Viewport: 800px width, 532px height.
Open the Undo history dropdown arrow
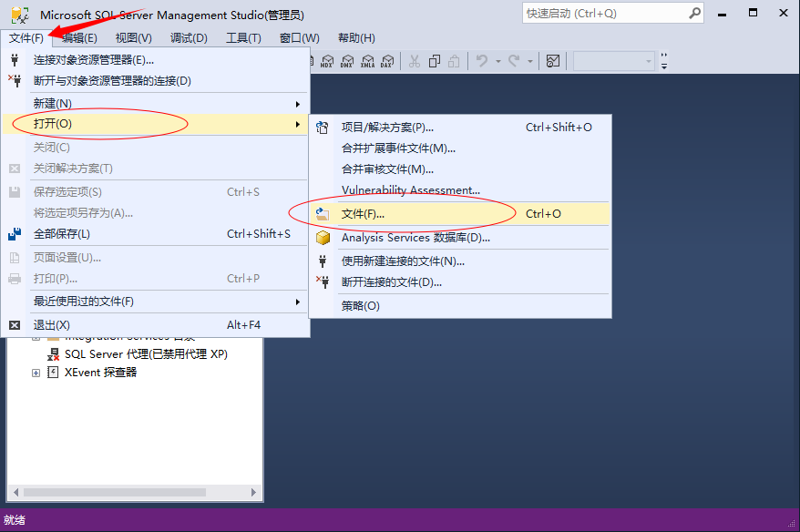(x=498, y=62)
